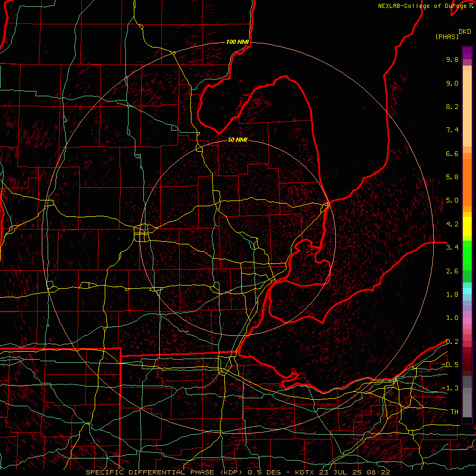Pick the pale peach segment of the color bar

pos(467,109)
